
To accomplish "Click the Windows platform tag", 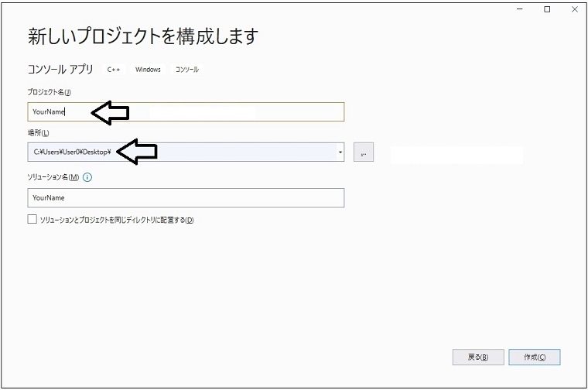I will (148, 70).
